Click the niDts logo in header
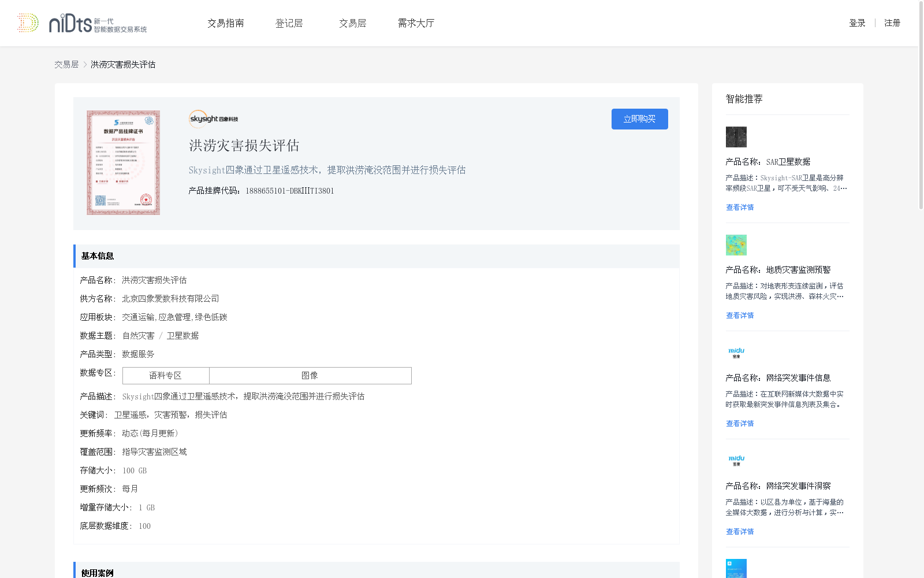This screenshot has width=924, height=578. pyautogui.click(x=82, y=23)
